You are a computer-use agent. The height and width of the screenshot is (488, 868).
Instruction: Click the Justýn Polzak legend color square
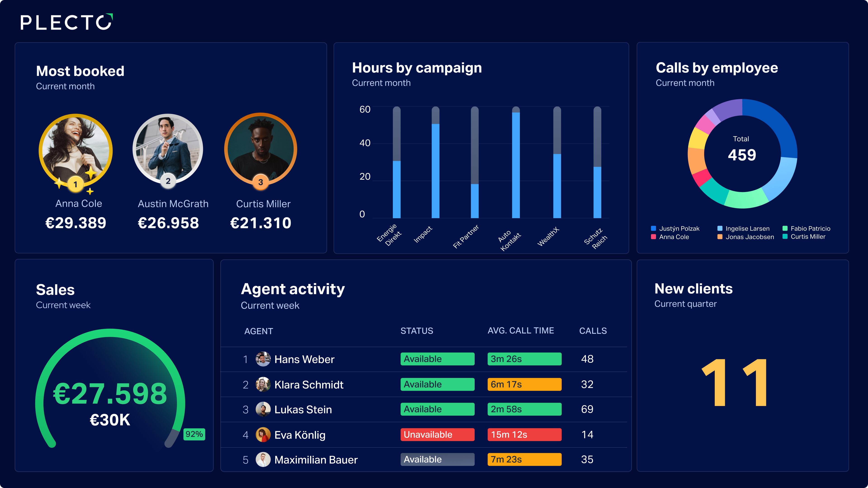pyautogui.click(x=653, y=228)
